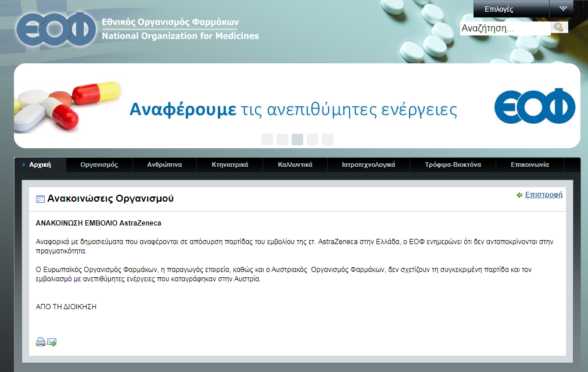The height and width of the screenshot is (372, 588).
Task: Click the Εθνικός Οργανισμός Φαρμάκων title
Action: (x=170, y=22)
